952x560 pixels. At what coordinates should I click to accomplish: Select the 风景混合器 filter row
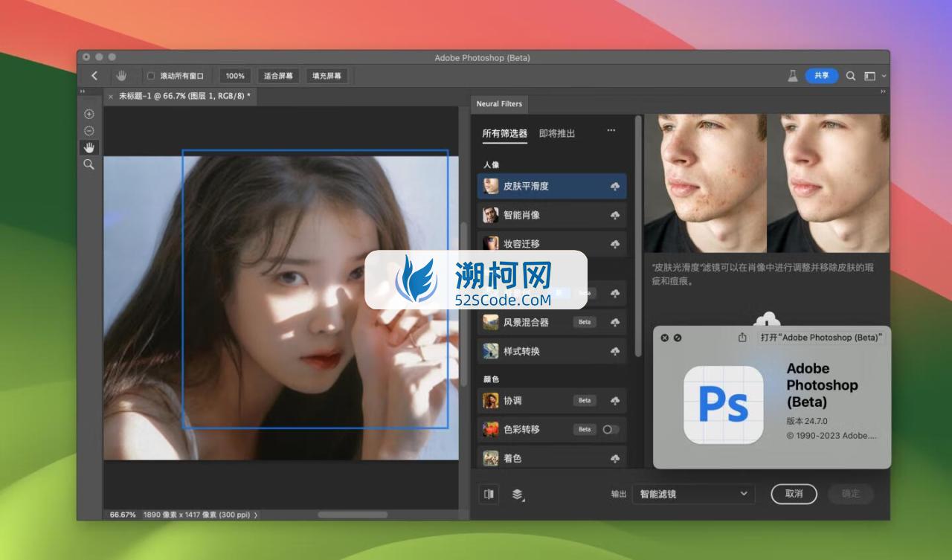click(552, 323)
